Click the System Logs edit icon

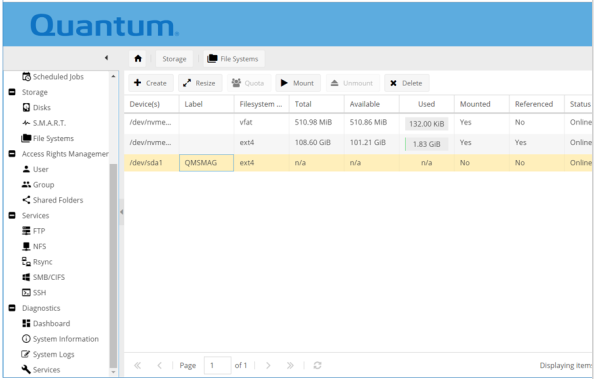(x=26, y=354)
